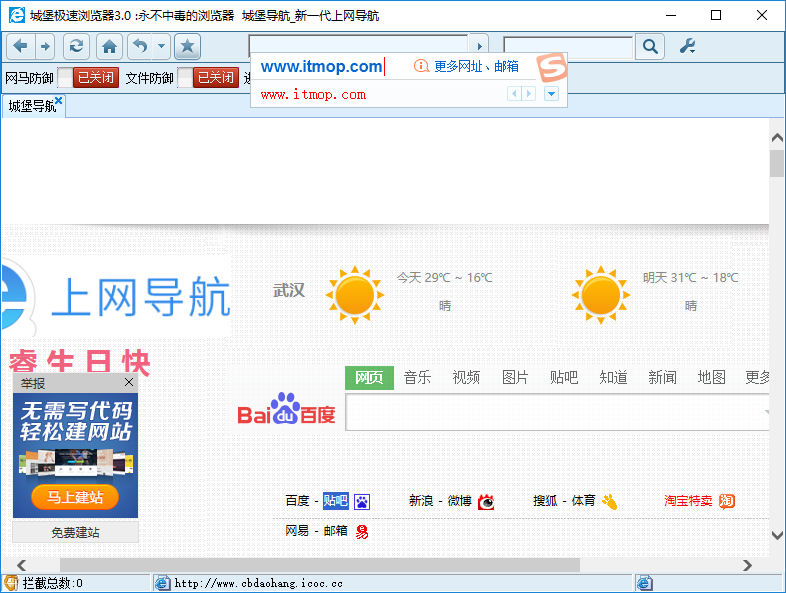
Task: Select the 新闻 search tab
Action: pyautogui.click(x=662, y=377)
